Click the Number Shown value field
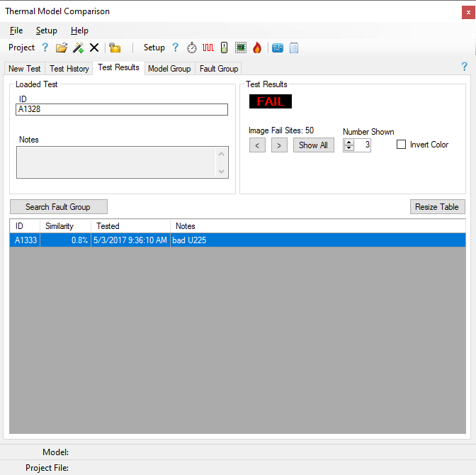Viewport: 476px width, 475px height. coord(363,145)
